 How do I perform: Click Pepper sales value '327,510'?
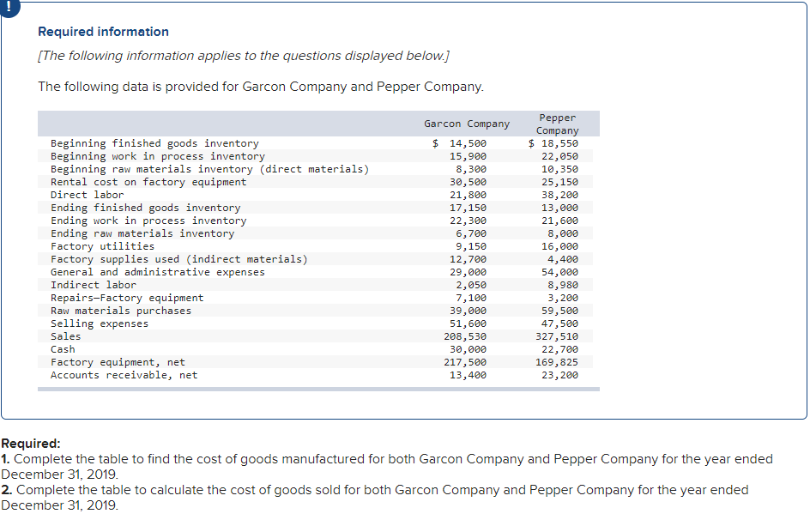pyautogui.click(x=556, y=336)
